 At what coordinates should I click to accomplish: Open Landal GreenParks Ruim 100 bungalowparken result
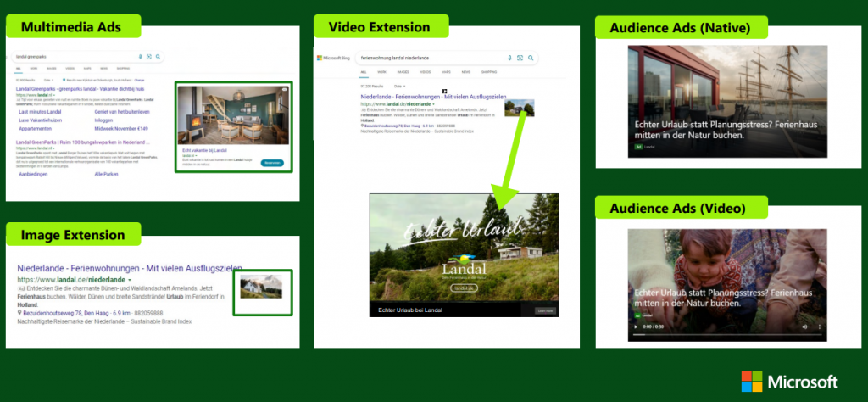pyautogui.click(x=84, y=142)
